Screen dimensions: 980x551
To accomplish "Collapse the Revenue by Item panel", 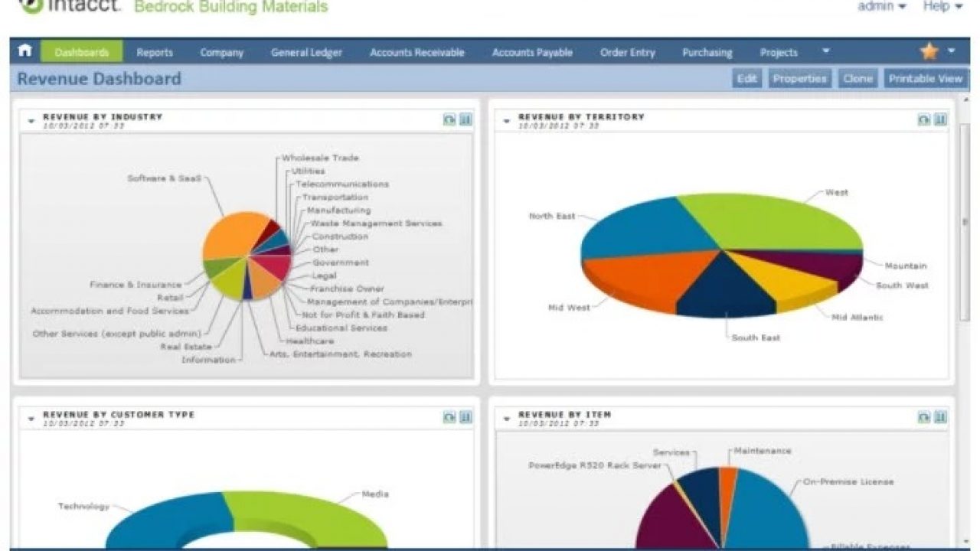I will (x=506, y=419).
